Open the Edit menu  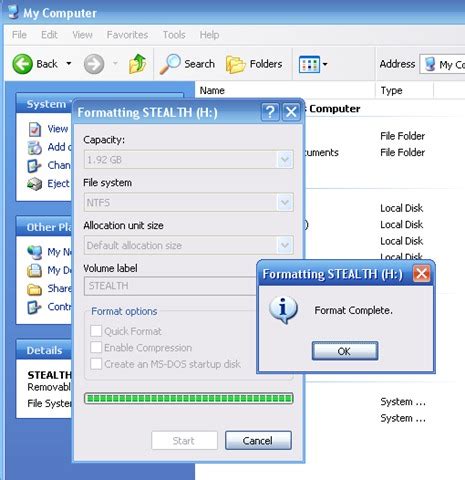(49, 35)
